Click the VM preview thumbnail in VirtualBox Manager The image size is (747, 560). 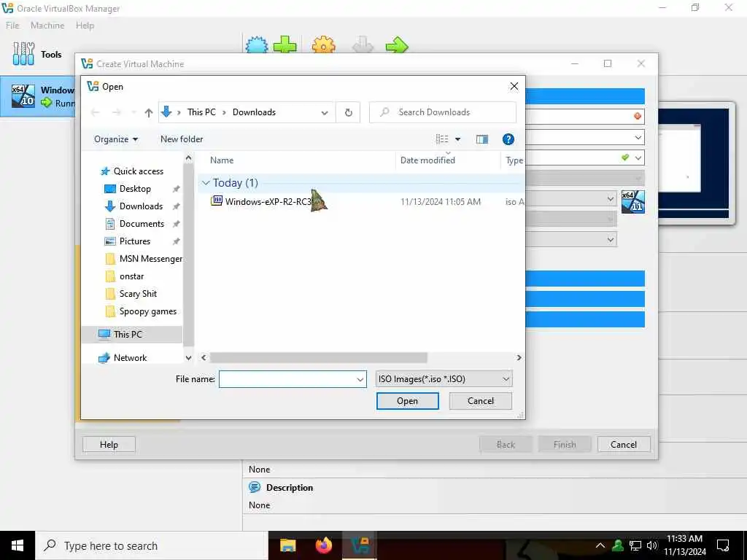point(694,163)
